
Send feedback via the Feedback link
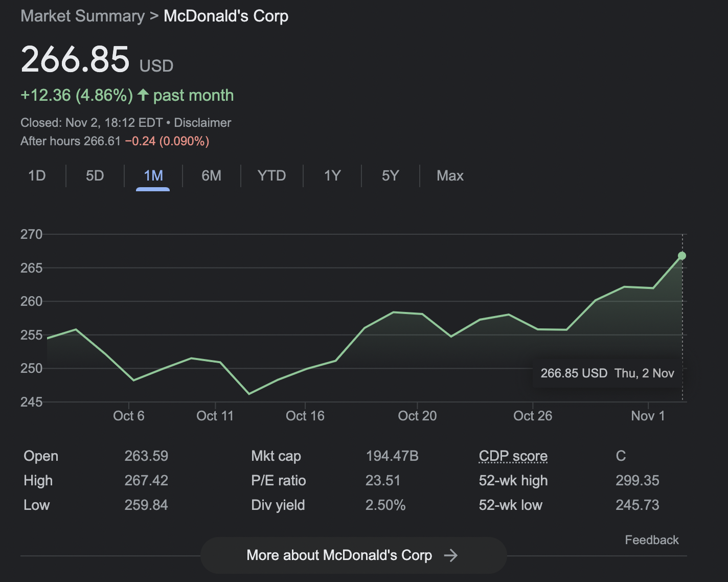coord(651,540)
